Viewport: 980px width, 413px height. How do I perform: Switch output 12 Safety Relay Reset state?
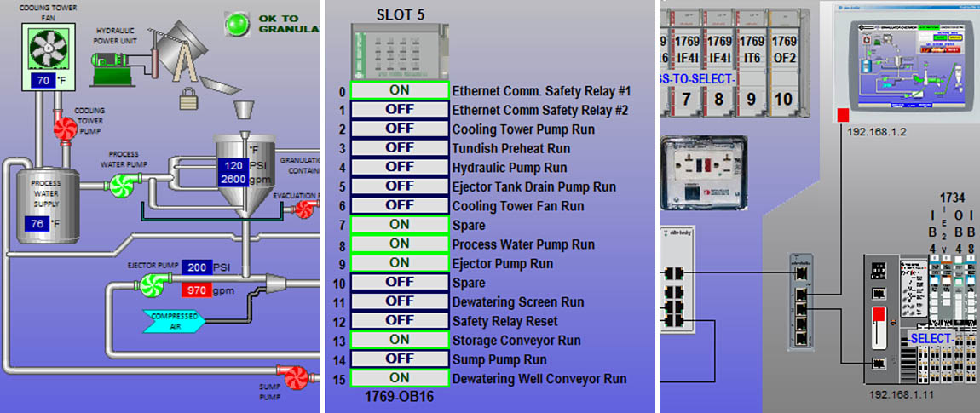pos(399,321)
